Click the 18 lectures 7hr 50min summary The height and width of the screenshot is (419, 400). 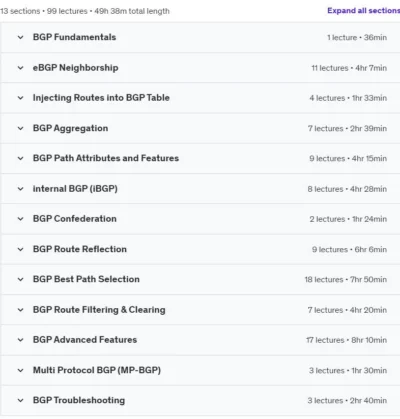346,280
